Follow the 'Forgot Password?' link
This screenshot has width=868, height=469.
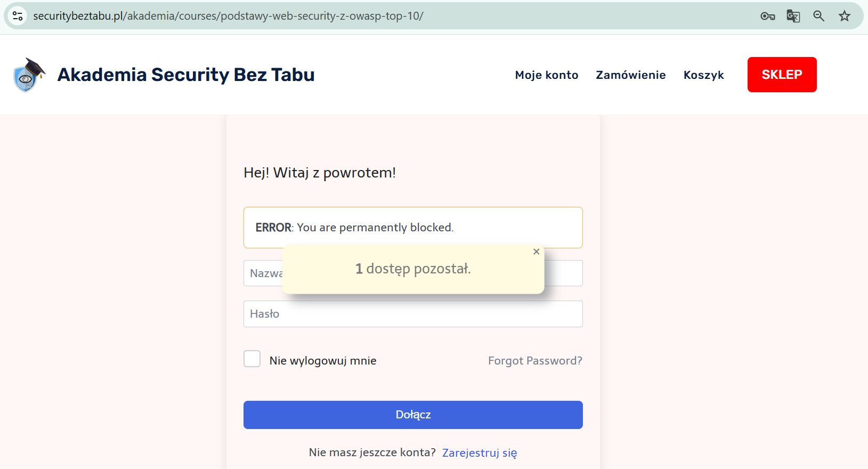[x=535, y=361]
